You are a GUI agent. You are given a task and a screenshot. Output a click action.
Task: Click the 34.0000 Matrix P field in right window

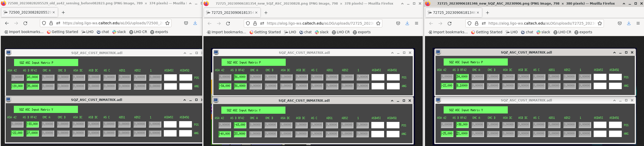tap(462, 77)
